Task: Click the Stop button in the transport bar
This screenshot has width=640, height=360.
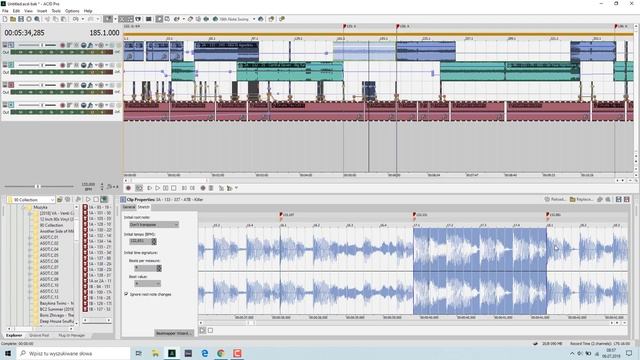Action: [173, 188]
